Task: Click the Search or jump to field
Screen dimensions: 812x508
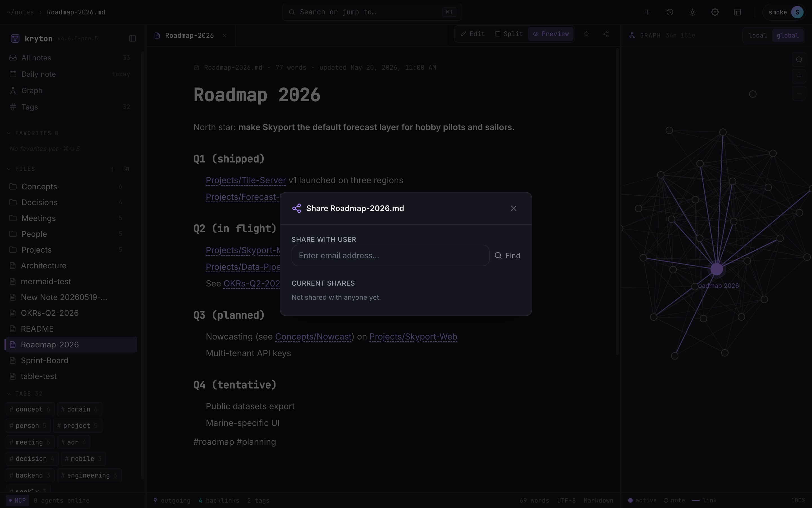Action: pos(372,12)
